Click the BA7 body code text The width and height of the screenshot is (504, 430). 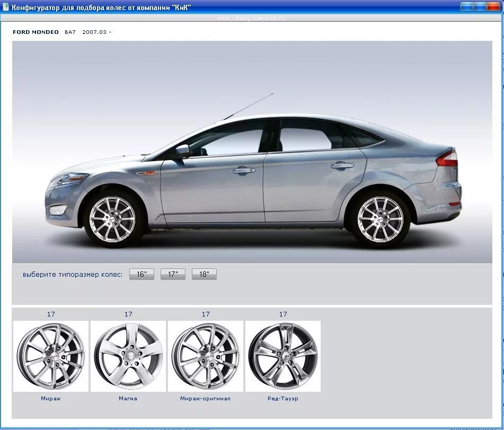70,32
